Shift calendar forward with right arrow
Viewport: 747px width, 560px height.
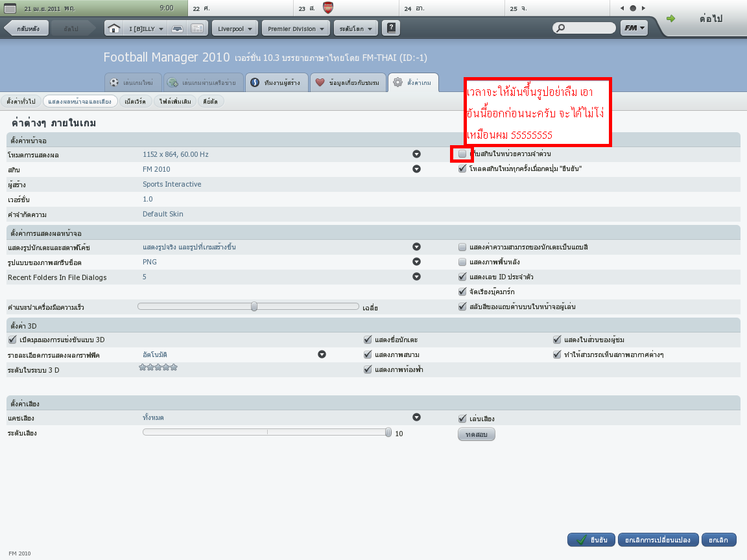(644, 8)
